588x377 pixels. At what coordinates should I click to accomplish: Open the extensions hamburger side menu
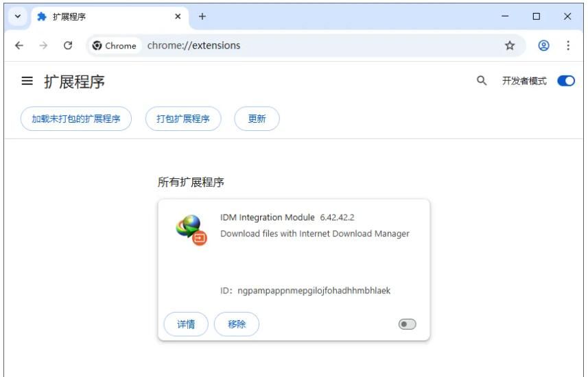click(x=27, y=81)
